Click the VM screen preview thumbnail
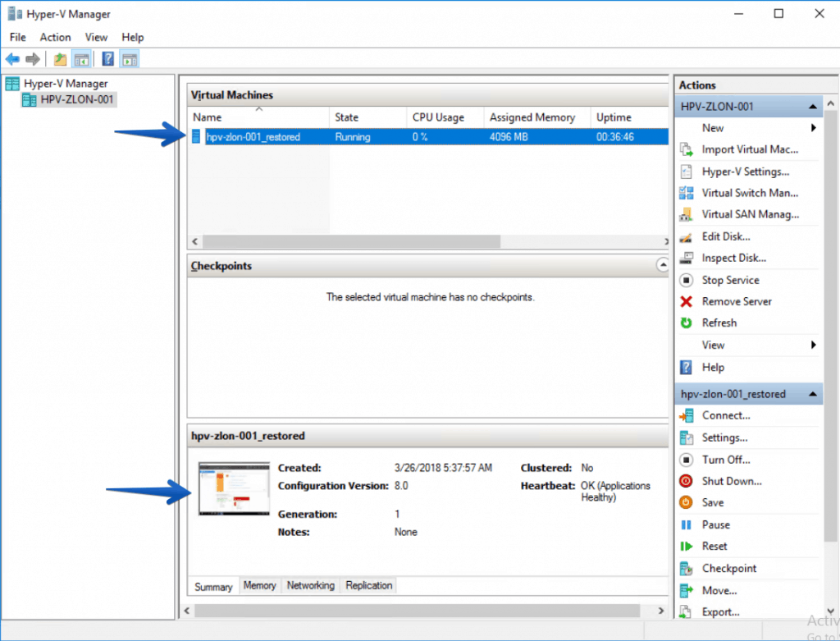 click(x=234, y=489)
